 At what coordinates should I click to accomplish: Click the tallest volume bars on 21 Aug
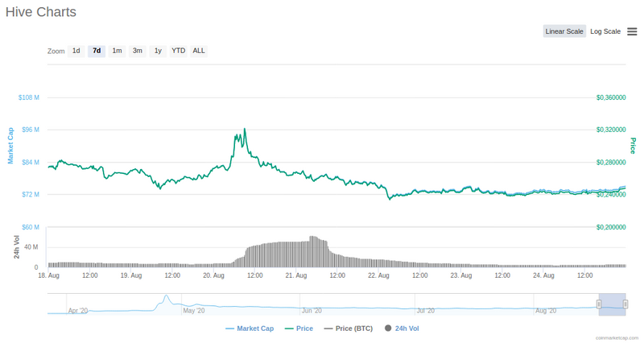[313, 251]
